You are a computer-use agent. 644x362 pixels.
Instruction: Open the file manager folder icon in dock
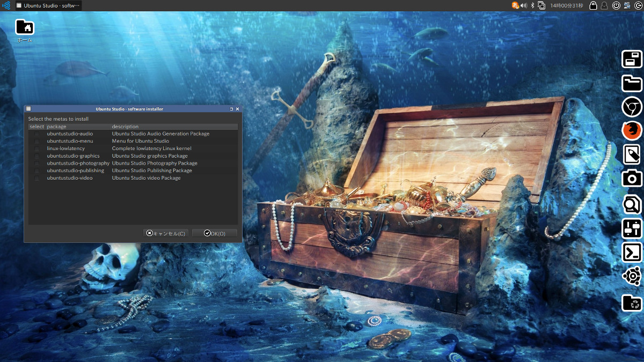point(632,83)
